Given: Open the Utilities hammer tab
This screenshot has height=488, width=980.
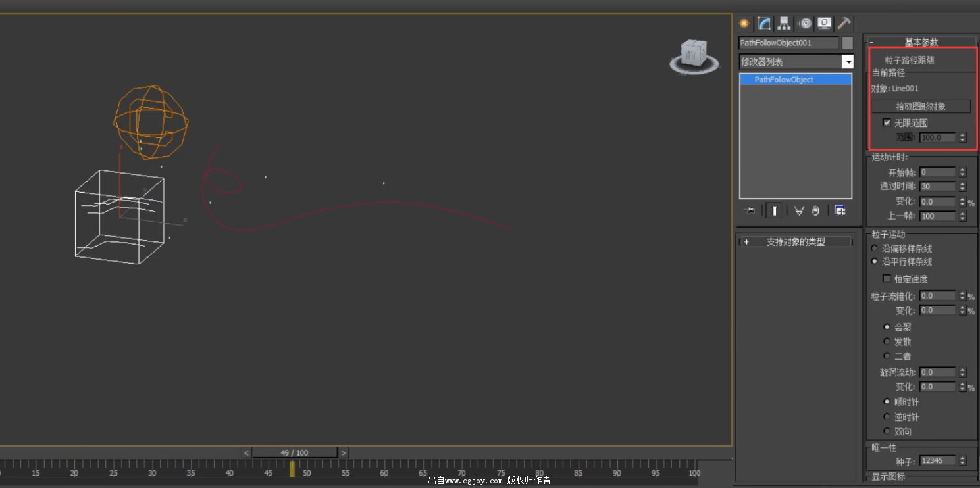Looking at the screenshot, I should 844,23.
